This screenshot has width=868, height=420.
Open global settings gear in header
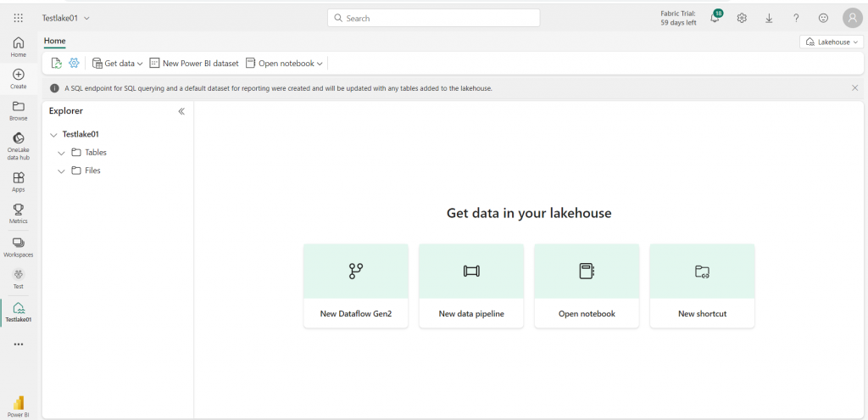[x=742, y=19]
